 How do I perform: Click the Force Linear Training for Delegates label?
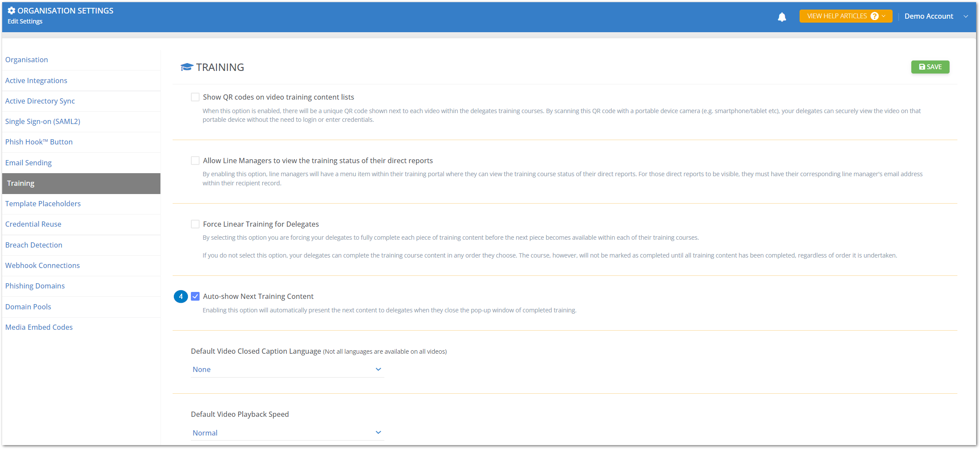point(261,224)
